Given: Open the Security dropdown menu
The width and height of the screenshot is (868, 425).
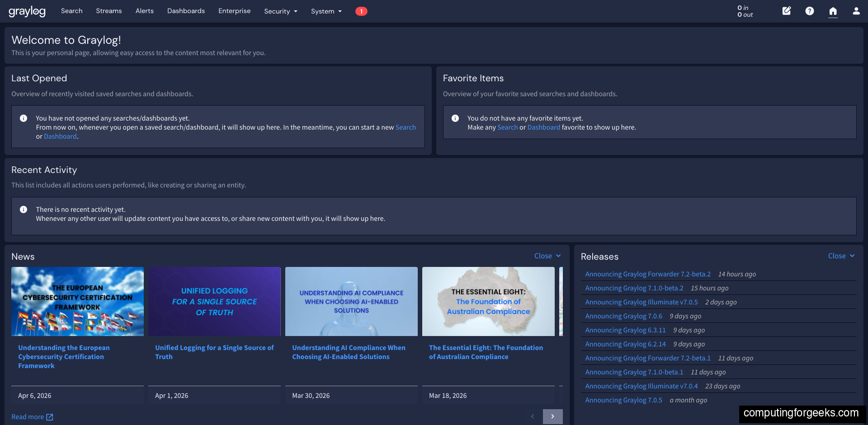Looking at the screenshot, I should tap(280, 11).
